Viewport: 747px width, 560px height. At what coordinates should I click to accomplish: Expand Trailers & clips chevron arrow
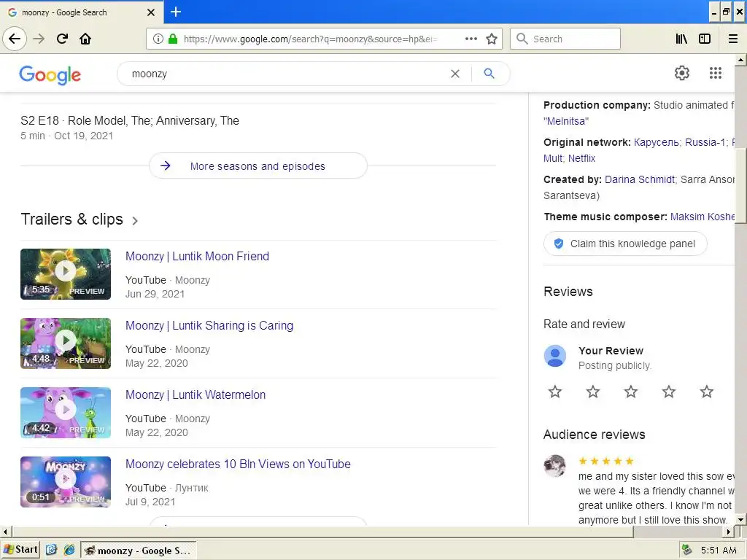[135, 220]
